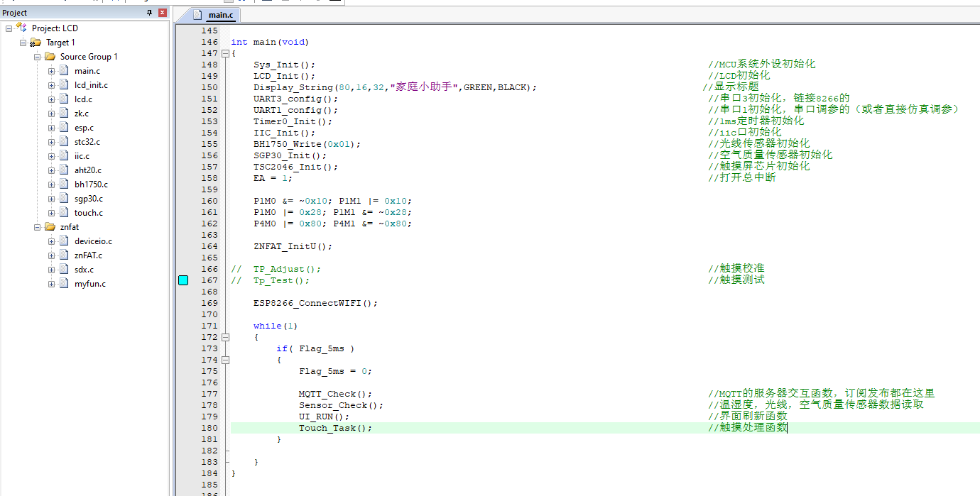Collapse the Source Group 1 node

37,57
